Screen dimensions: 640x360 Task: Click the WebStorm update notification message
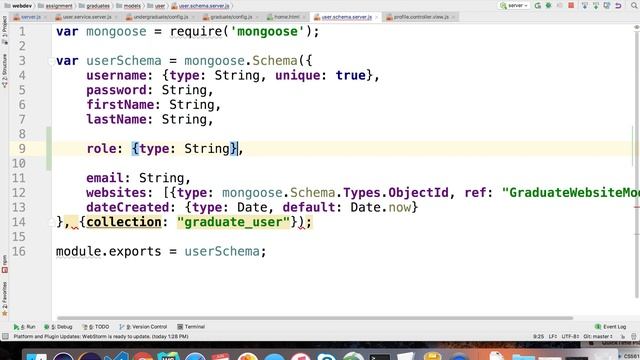coord(101,337)
